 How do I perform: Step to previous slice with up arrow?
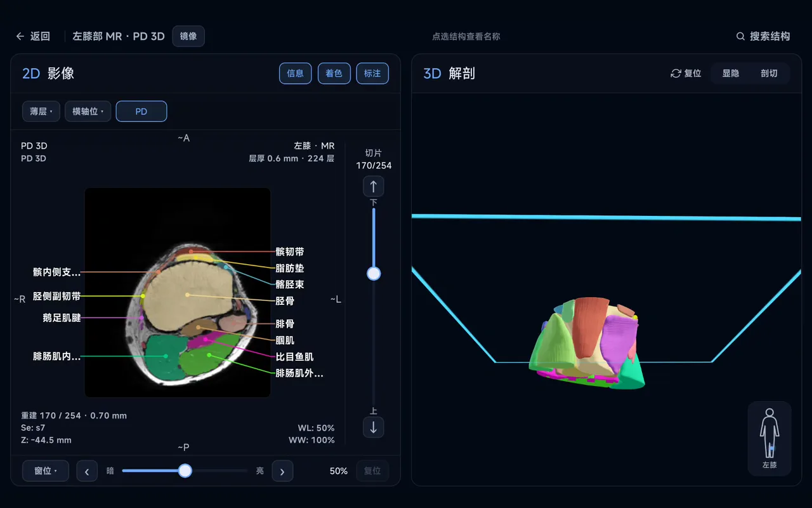coord(374,187)
